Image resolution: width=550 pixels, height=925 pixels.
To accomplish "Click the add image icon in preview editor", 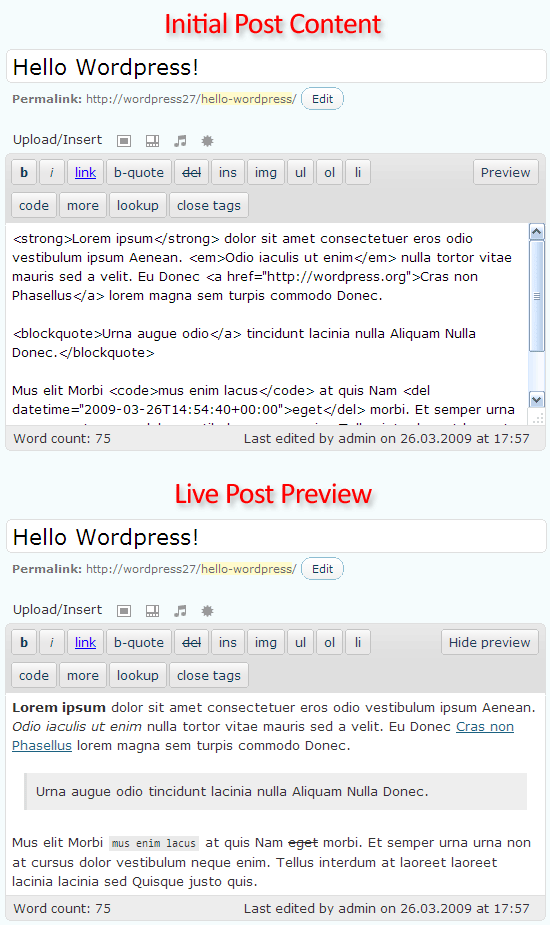I will 124,611.
